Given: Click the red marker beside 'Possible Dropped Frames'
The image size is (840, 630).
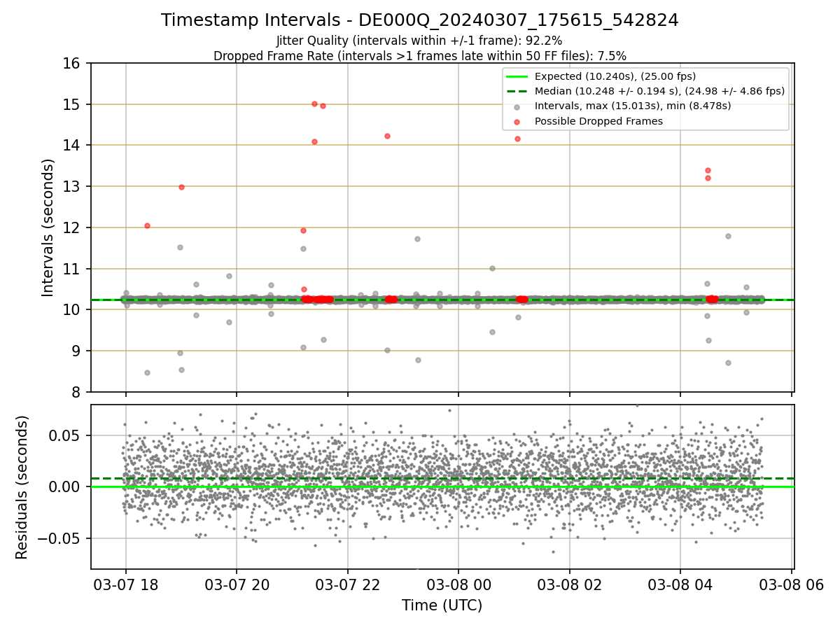Looking at the screenshot, I should [517, 121].
